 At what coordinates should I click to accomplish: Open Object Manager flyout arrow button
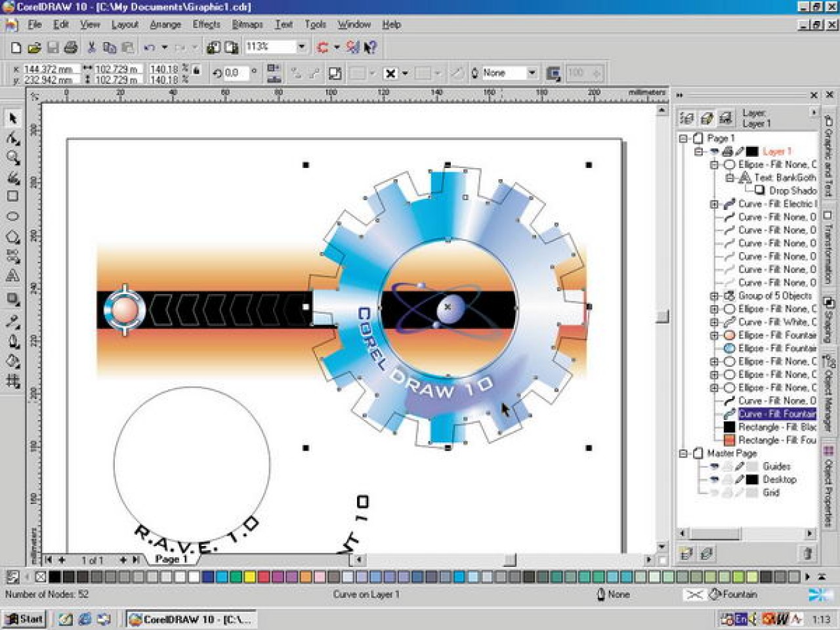[814, 113]
